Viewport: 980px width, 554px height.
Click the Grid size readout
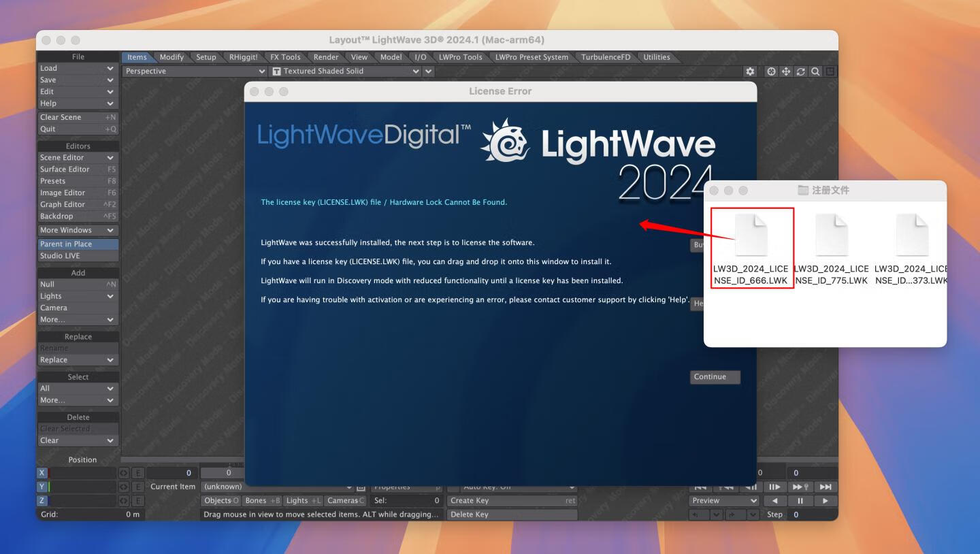(x=90, y=515)
